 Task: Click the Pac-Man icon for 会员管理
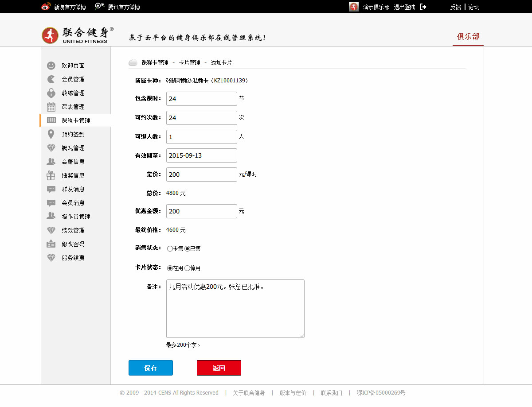51,79
